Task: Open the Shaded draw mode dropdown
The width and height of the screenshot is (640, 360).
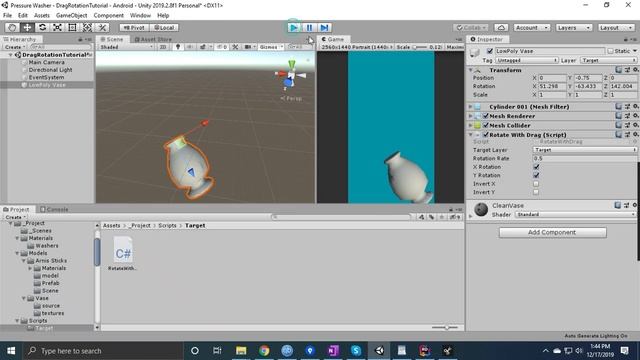Action: (x=127, y=47)
